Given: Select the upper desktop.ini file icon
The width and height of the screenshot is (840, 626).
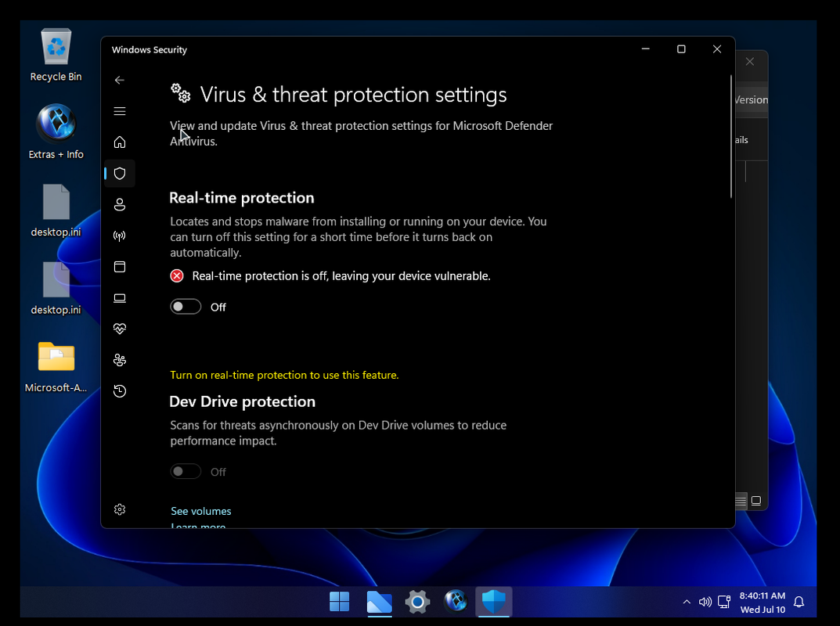Looking at the screenshot, I should (x=56, y=210).
